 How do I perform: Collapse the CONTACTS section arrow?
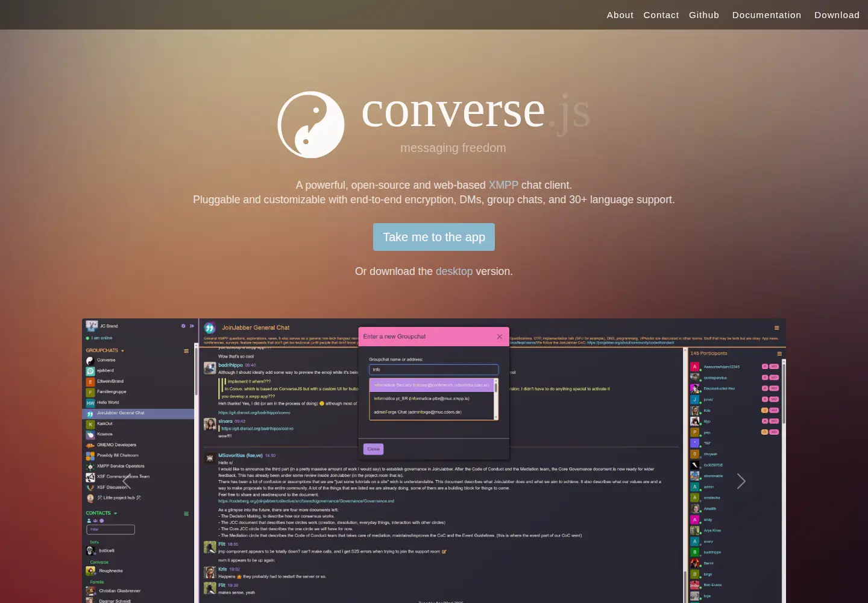tap(115, 514)
